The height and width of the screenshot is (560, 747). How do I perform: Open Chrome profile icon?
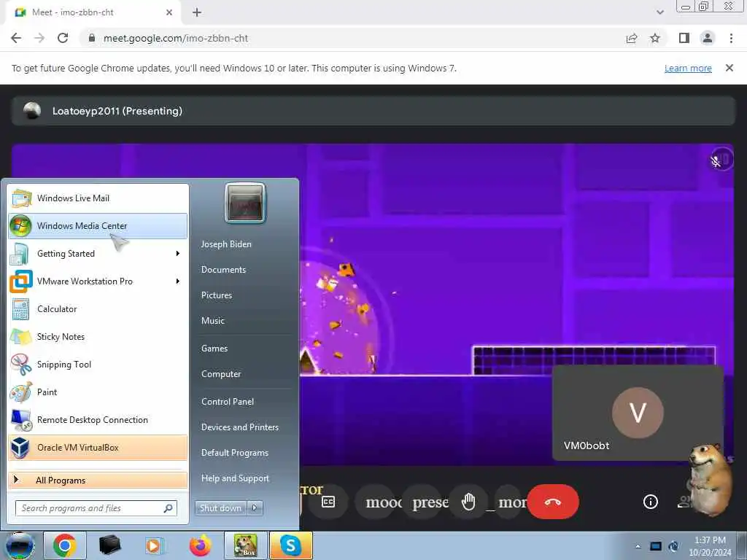pyautogui.click(x=708, y=38)
